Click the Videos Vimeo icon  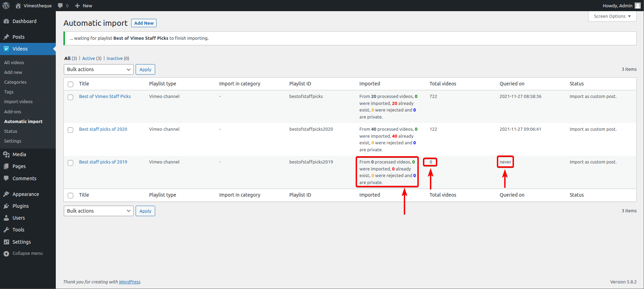click(x=6, y=49)
